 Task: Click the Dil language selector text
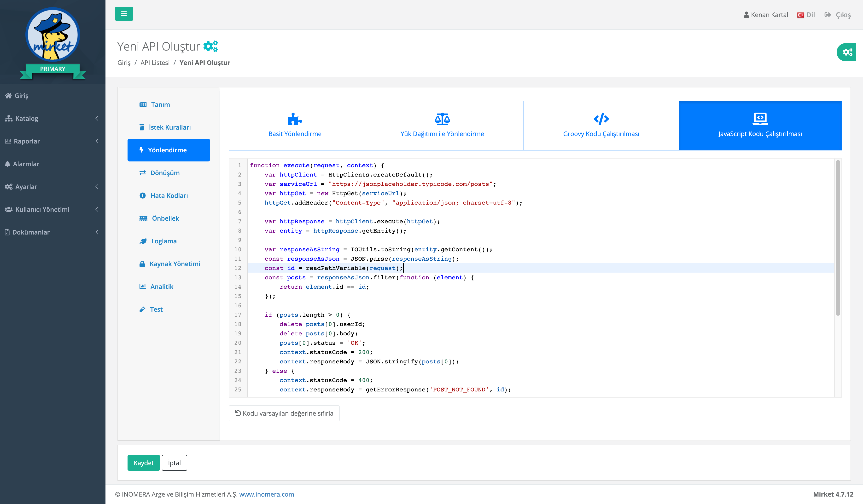pos(810,15)
